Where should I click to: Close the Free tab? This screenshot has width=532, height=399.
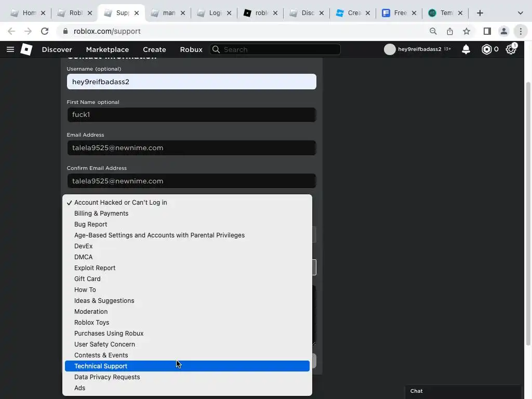414,13
